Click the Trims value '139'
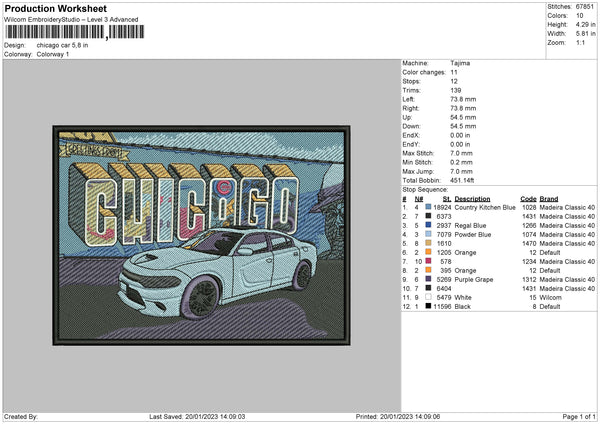The height and width of the screenshot is (424, 600). point(456,90)
